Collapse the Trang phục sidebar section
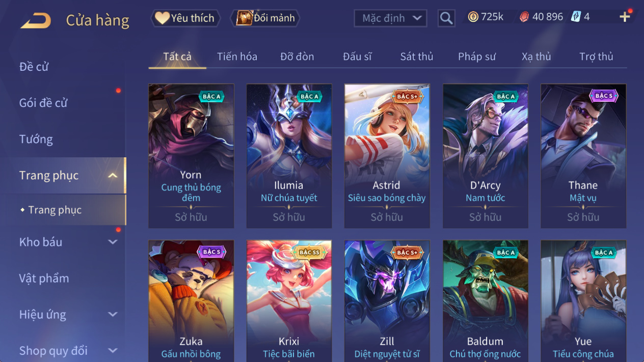Screen dimensions: 644x362 point(113,176)
